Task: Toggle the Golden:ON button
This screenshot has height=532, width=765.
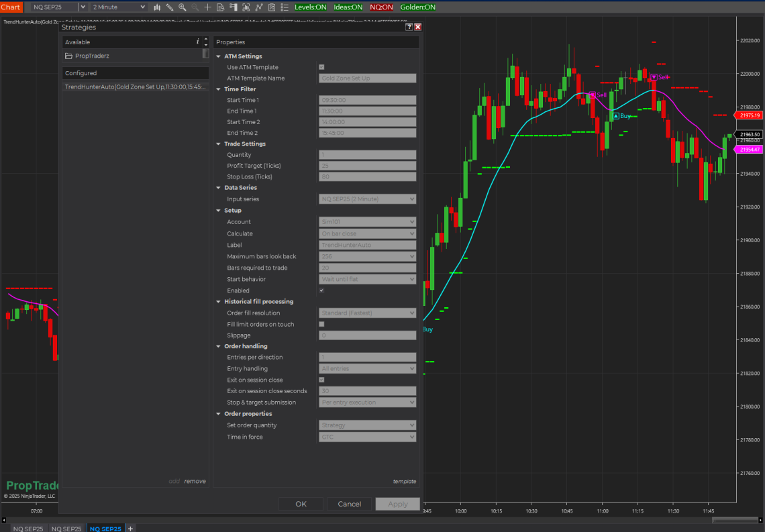Action: click(417, 7)
